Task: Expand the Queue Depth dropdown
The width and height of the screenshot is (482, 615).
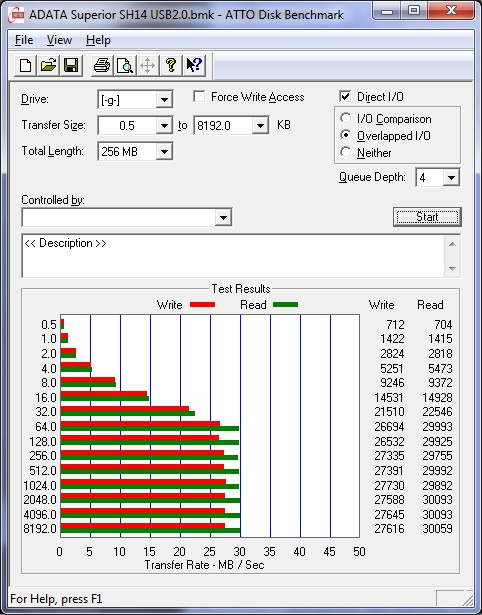Action: tap(451, 178)
